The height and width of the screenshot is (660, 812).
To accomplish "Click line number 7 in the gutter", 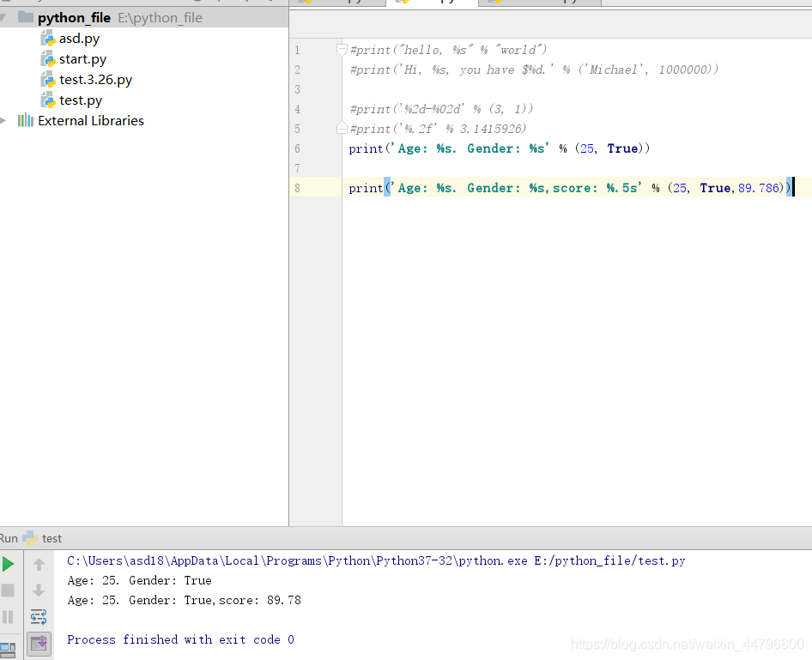I will pyautogui.click(x=297, y=168).
